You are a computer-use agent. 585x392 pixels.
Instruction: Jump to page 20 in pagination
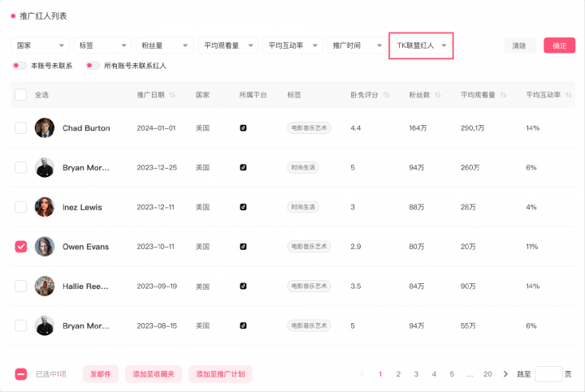[487, 374]
